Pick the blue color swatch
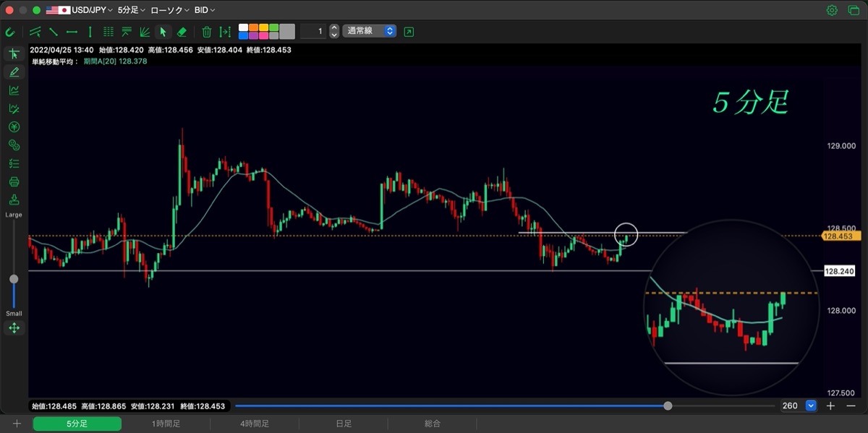The height and width of the screenshot is (433, 868). pyautogui.click(x=244, y=35)
